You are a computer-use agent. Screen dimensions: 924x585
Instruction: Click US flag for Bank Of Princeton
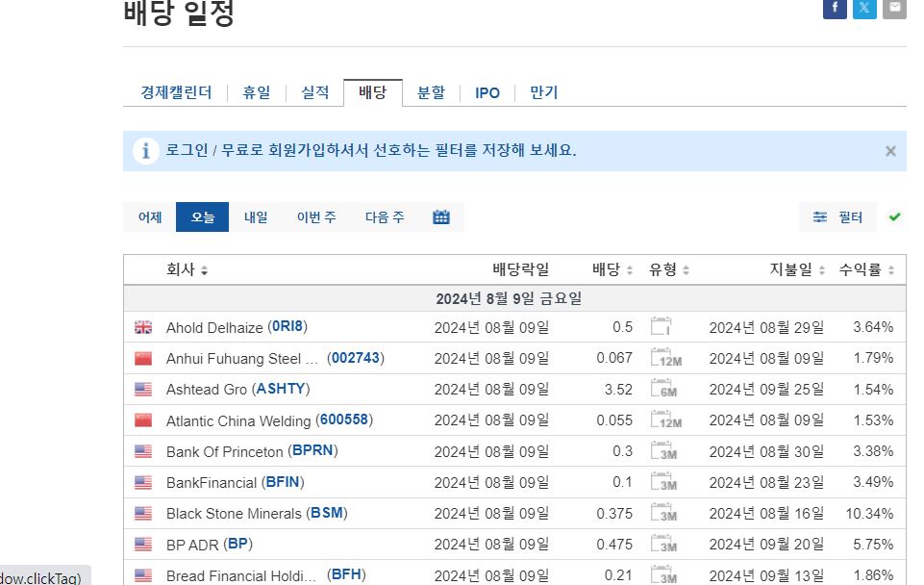point(143,451)
